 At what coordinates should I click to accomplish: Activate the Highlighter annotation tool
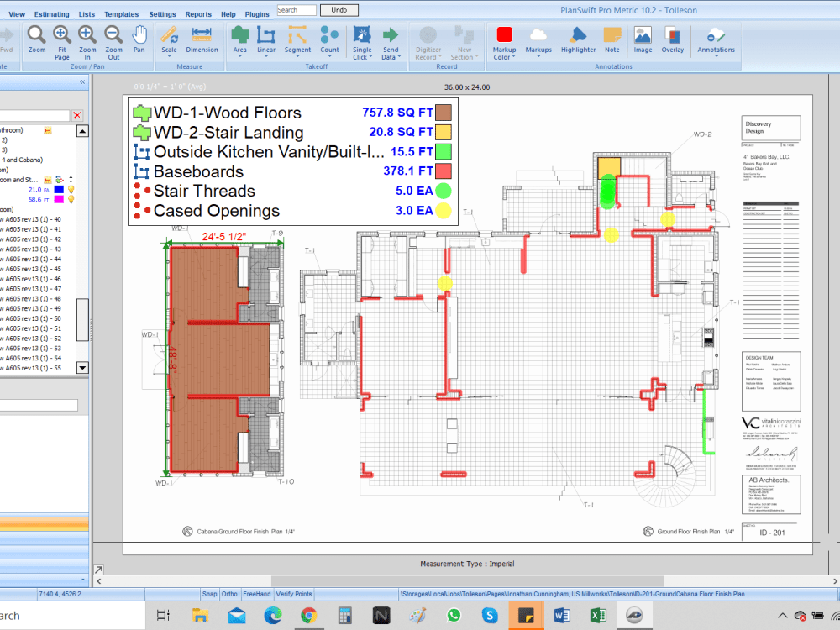(x=577, y=38)
